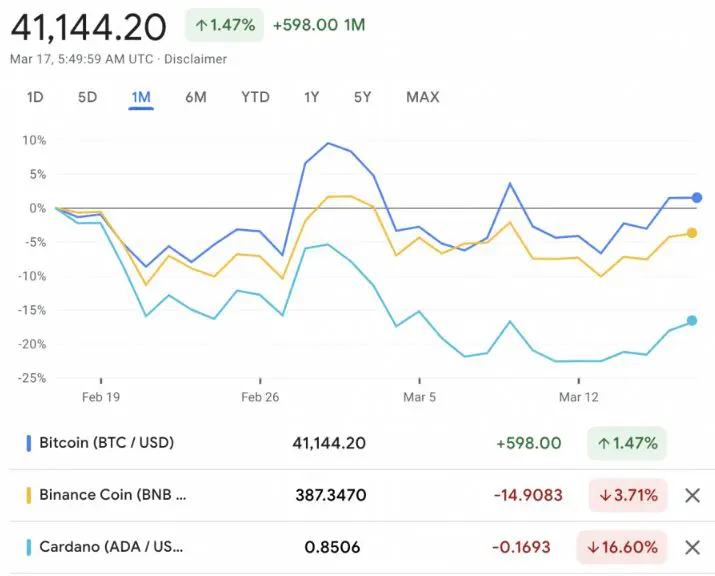This screenshot has width=715, height=576.
Task: Open the Cardano (ADA / US...) row name
Action: coord(111,547)
